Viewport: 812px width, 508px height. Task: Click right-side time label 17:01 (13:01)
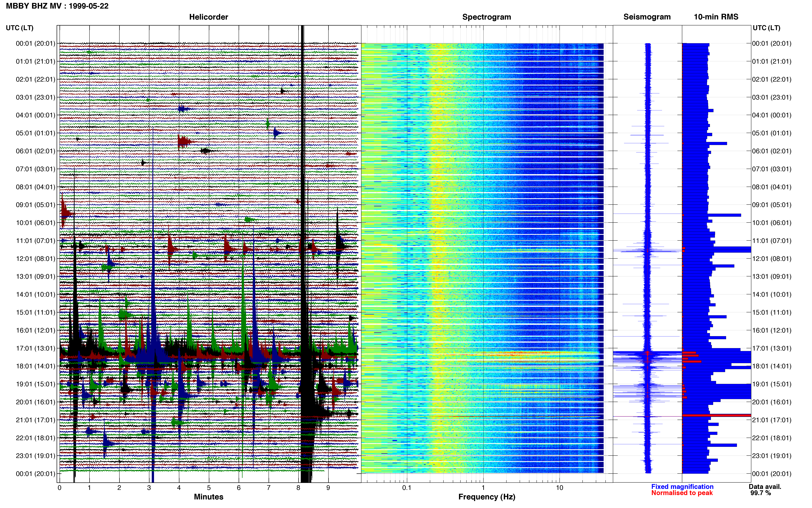(x=772, y=348)
